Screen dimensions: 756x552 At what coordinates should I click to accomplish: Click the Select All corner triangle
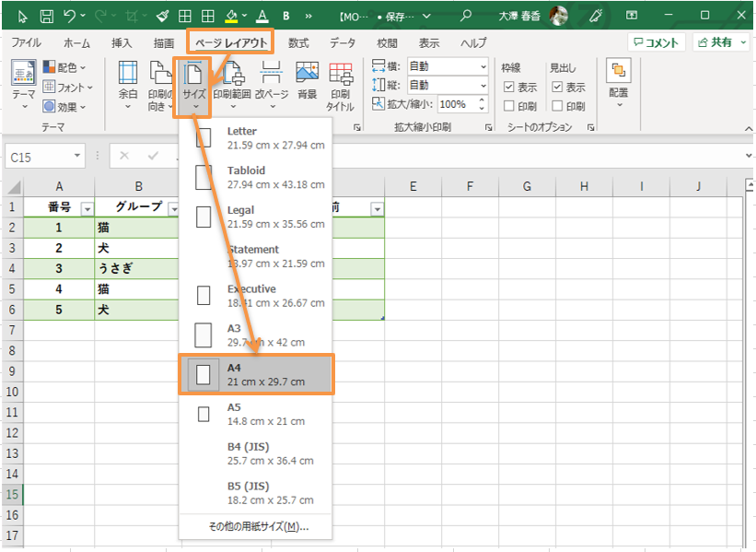(14, 186)
